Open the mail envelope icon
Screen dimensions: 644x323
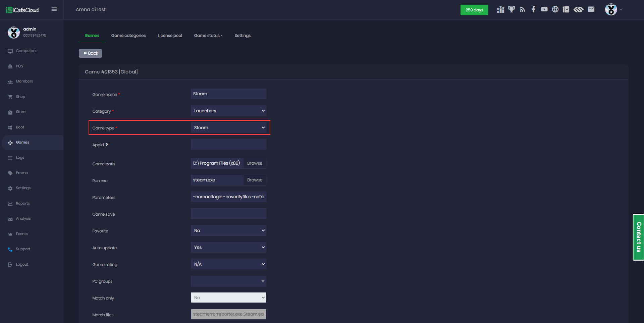pos(591,9)
